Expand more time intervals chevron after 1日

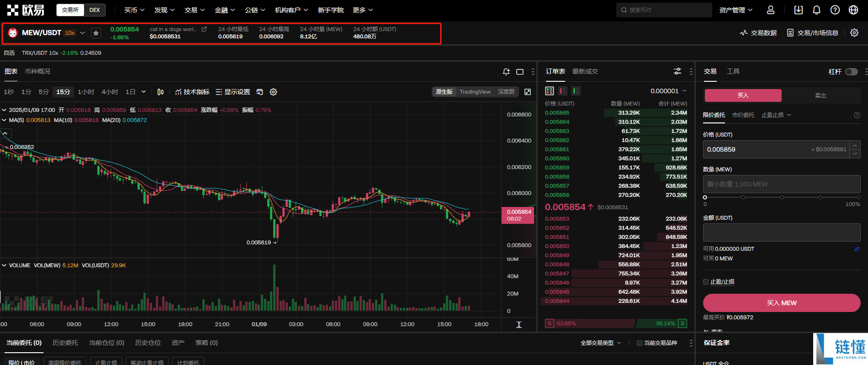[143, 92]
